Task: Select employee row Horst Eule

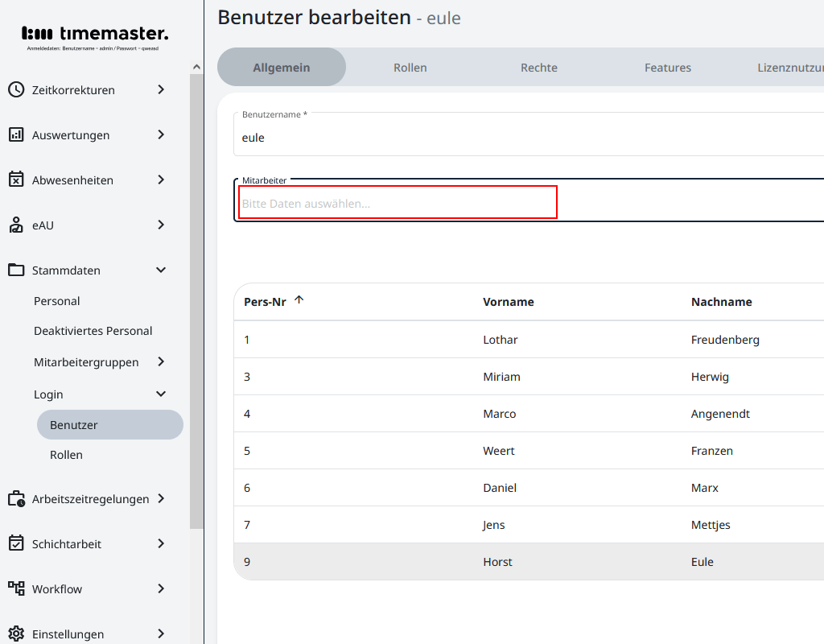Action: 497,562
